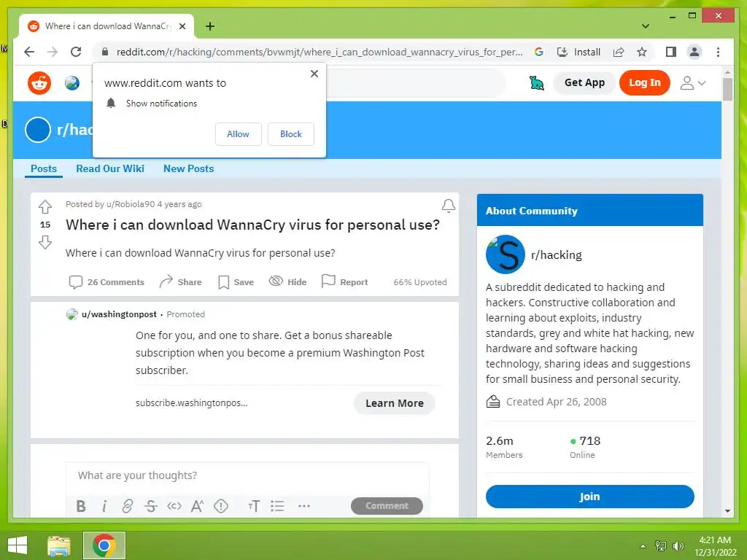Report the post
Screen dimensions: 747x560
[x=344, y=282]
